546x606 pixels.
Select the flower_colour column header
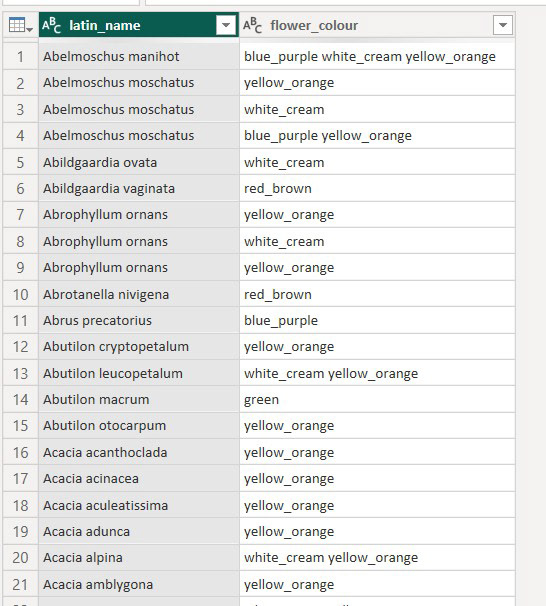tap(377, 25)
